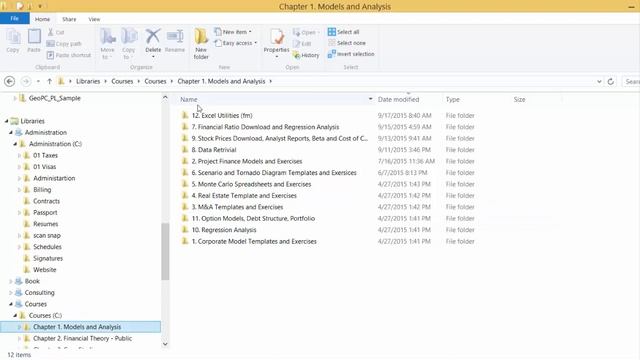Switch to the View tab
640x360 pixels.
click(x=94, y=19)
